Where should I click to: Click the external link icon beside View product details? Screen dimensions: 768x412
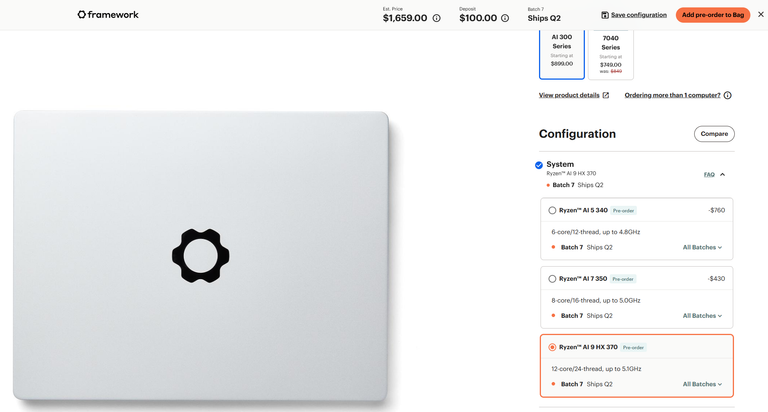[x=606, y=95]
